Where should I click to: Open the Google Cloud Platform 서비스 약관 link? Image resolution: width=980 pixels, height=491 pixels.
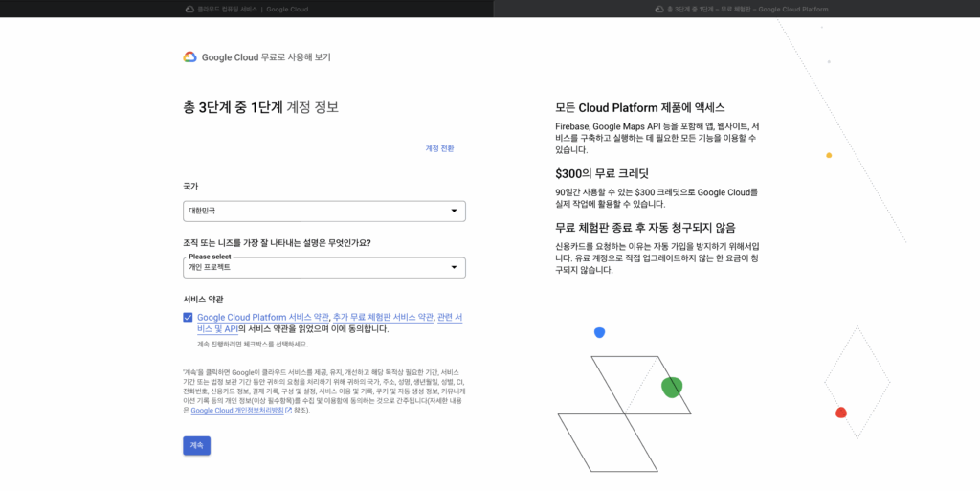click(262, 318)
